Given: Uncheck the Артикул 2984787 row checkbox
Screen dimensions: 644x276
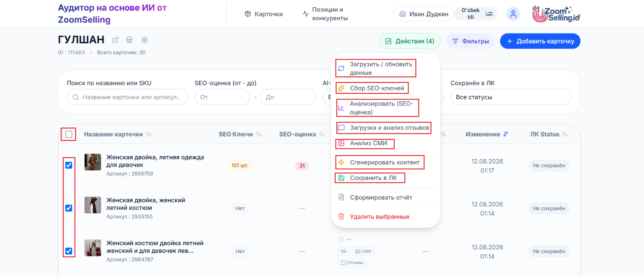Looking at the screenshot, I should [69, 251].
